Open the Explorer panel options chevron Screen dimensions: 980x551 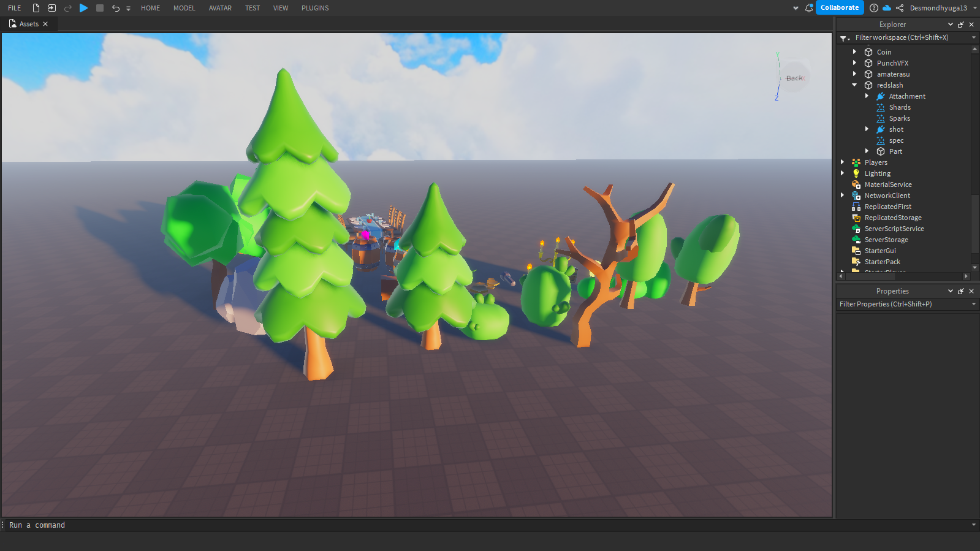pyautogui.click(x=951, y=25)
